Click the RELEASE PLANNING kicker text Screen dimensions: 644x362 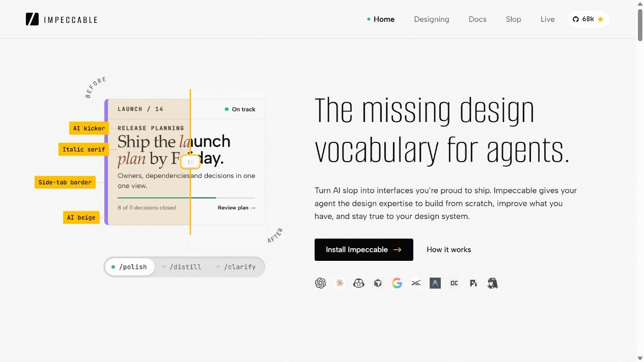point(151,128)
